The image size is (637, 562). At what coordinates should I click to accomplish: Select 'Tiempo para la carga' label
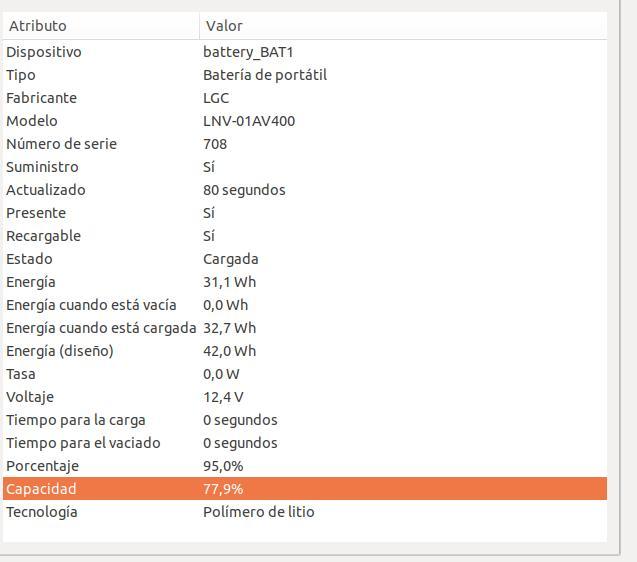(x=76, y=420)
